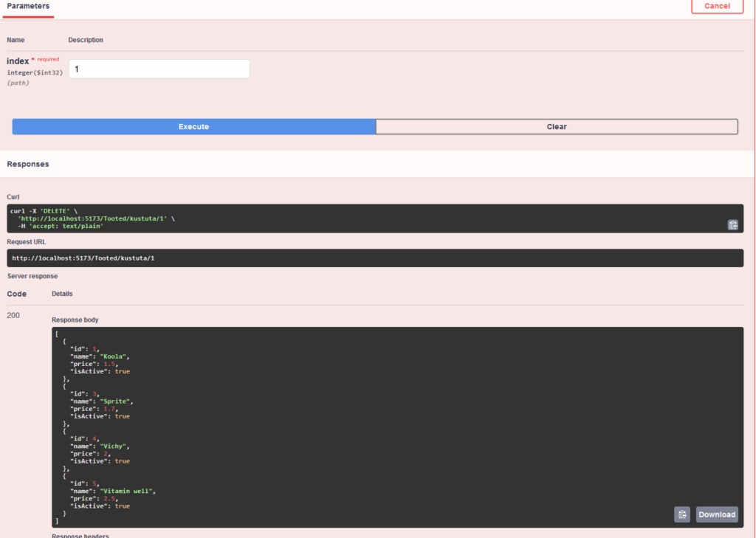Copy the curl command to clipboard
Screen dimensions: 756x538
point(733,224)
